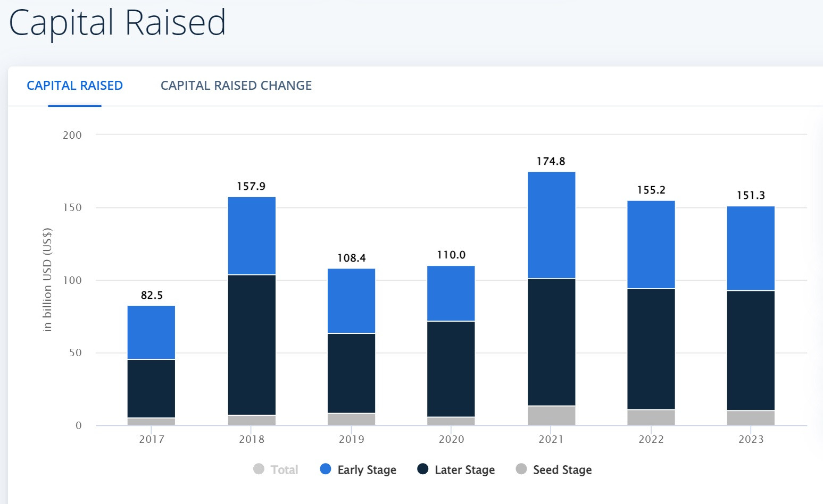This screenshot has height=504, width=823.
Task: Click the 2017 x-axis year label
Action: click(x=152, y=439)
